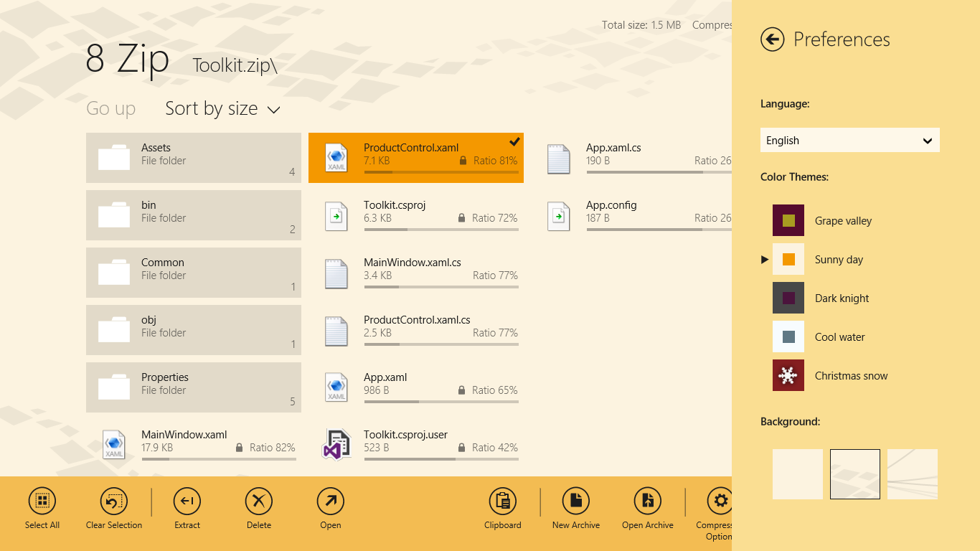The height and width of the screenshot is (551, 980).
Task: Go back using Preferences back arrow
Action: pyautogui.click(x=773, y=39)
